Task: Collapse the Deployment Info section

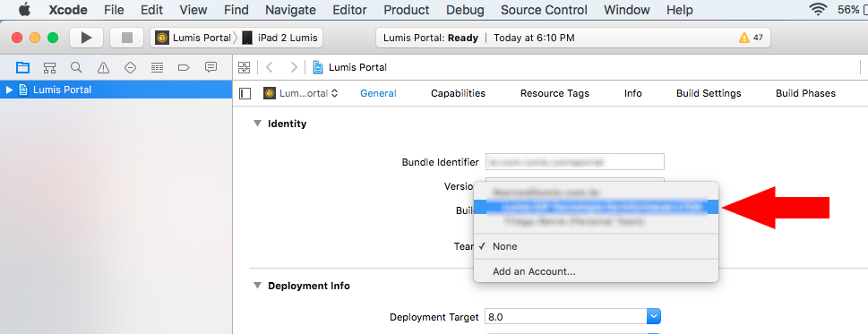Action: (x=257, y=286)
